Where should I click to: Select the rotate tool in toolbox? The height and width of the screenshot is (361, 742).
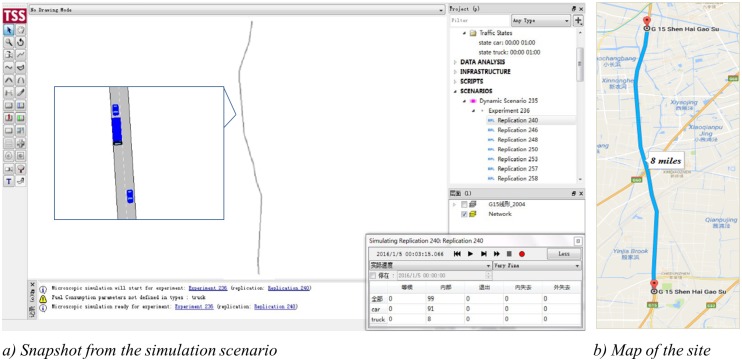(21, 43)
